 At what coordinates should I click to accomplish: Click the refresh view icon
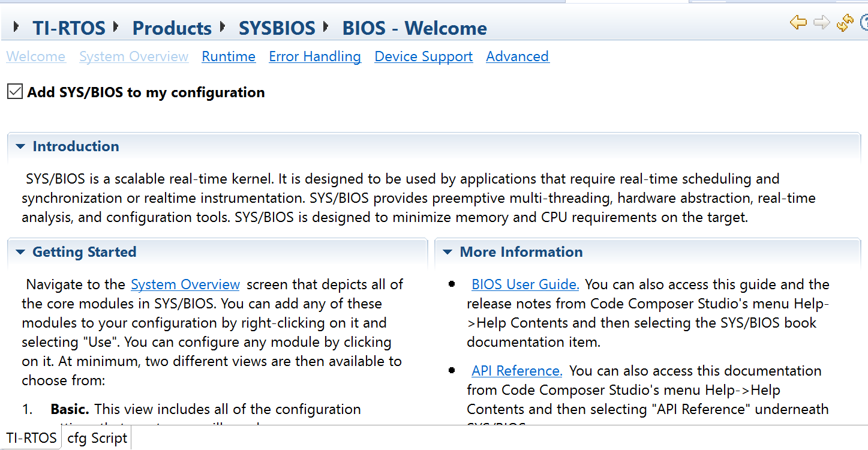pos(845,23)
